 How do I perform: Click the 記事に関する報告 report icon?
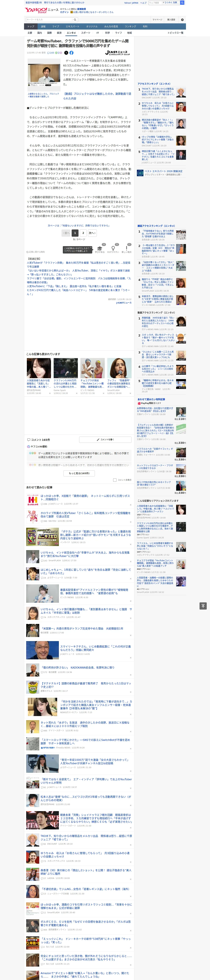pos(28,252)
